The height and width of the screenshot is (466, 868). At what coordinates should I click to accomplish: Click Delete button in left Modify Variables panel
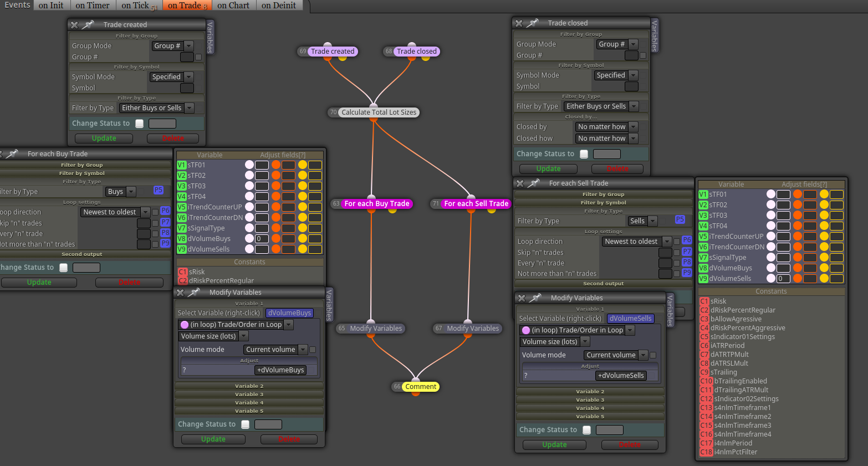(289, 439)
